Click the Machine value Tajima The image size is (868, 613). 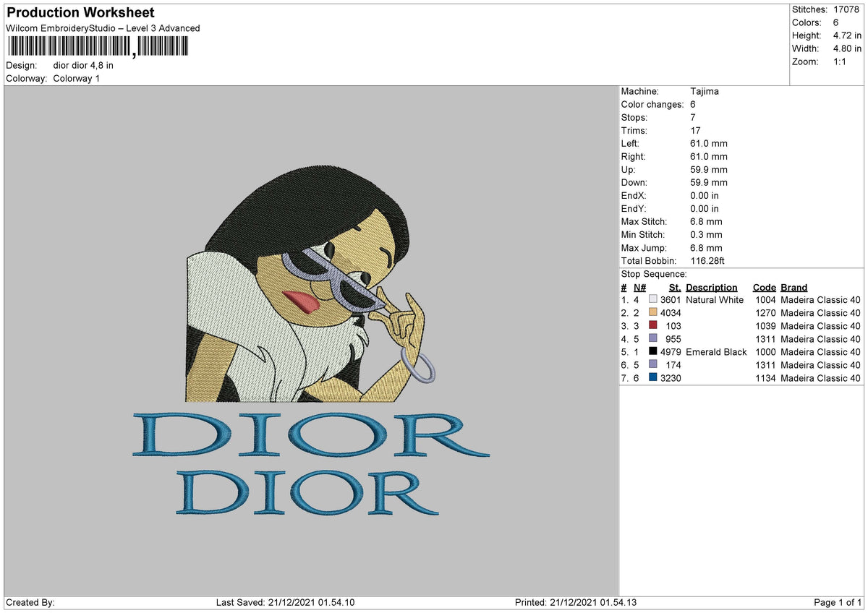tap(705, 92)
